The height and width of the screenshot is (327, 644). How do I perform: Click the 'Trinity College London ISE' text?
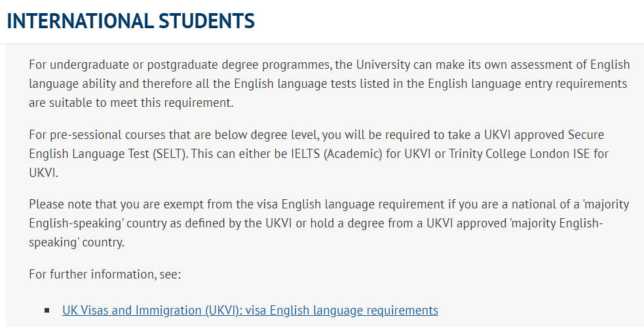point(519,153)
